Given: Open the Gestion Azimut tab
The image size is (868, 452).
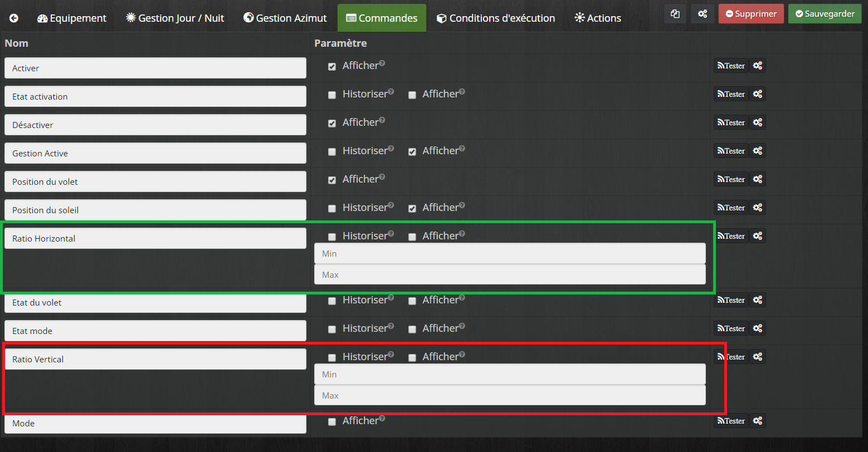Looking at the screenshot, I should 285,18.
